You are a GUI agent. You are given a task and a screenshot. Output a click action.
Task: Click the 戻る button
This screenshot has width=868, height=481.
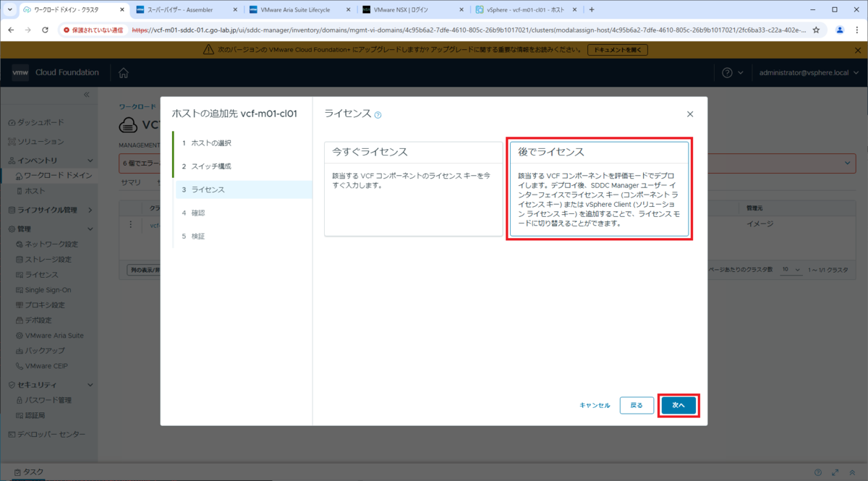(x=637, y=406)
